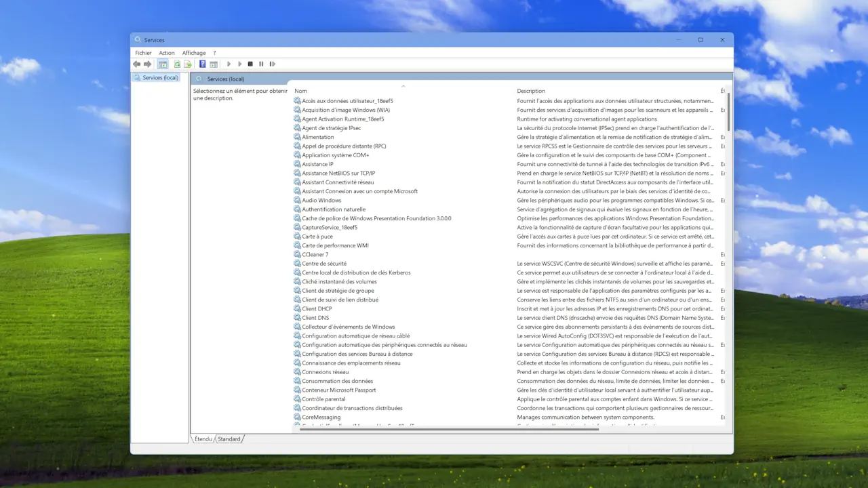Toggle the Show/Hide console tree icon
Screen dimensions: 868x488
pos(163,64)
